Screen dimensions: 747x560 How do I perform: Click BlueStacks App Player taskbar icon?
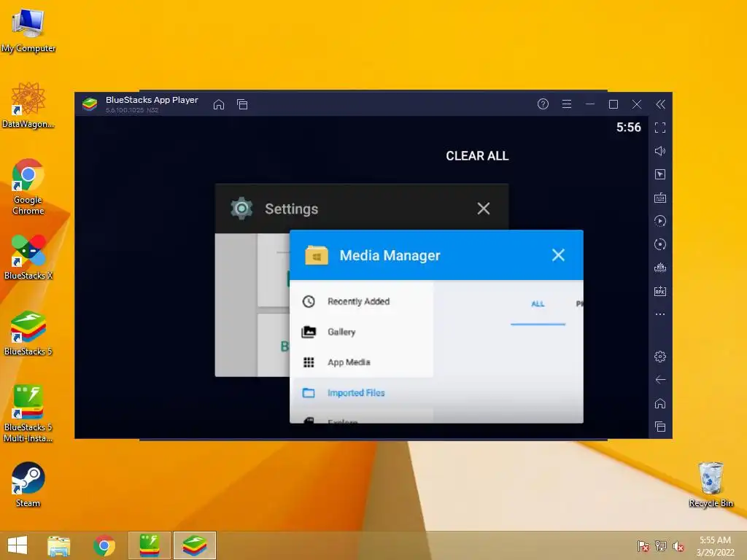195,545
